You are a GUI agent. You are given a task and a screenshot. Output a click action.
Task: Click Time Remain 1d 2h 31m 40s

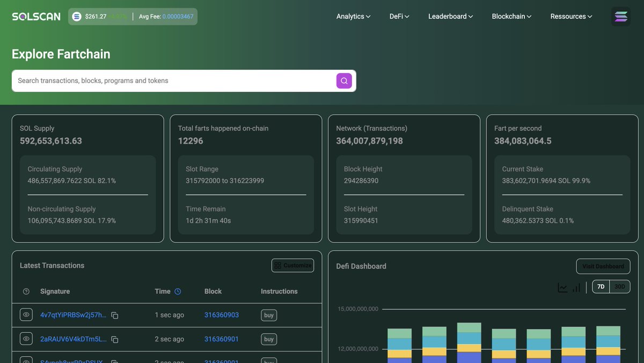pos(208,221)
